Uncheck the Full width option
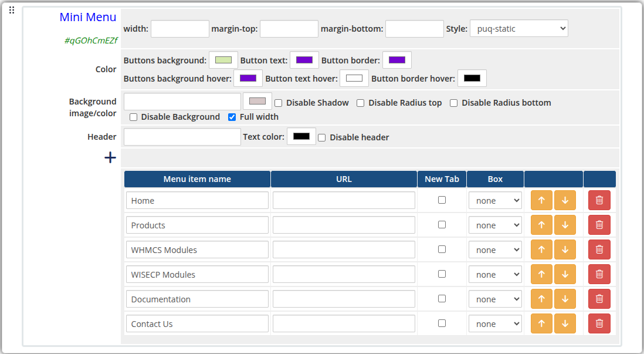The width and height of the screenshot is (644, 354). point(232,117)
